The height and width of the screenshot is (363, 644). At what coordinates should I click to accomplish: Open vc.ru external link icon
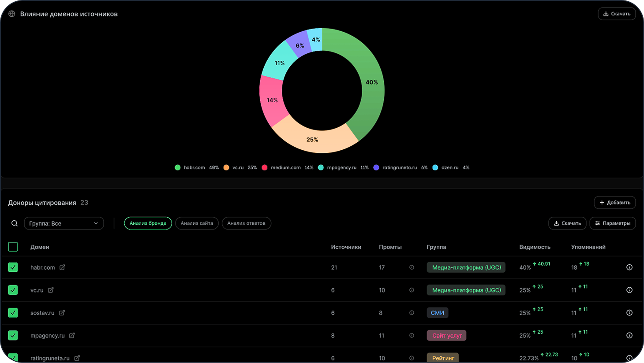[x=51, y=290]
